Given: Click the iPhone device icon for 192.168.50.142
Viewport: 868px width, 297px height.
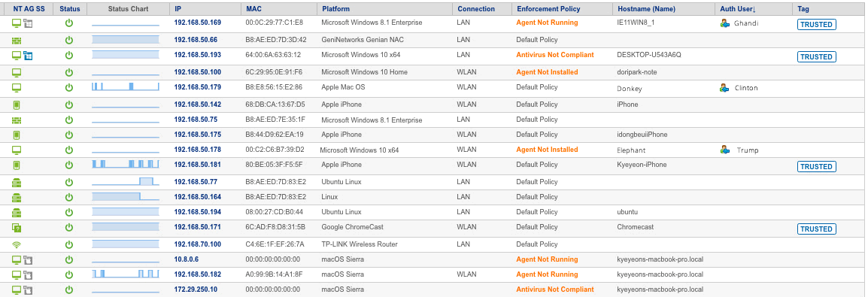Looking at the screenshot, I should (x=16, y=105).
